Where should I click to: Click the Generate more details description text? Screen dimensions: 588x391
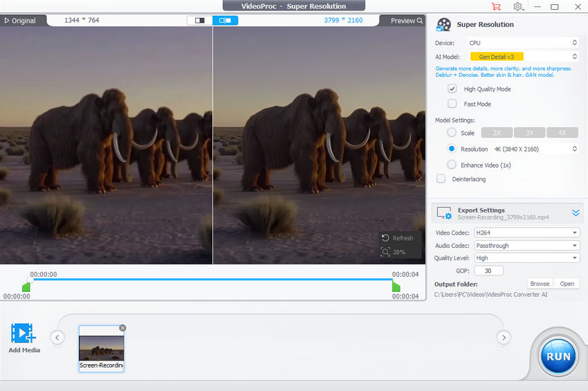[x=503, y=72]
